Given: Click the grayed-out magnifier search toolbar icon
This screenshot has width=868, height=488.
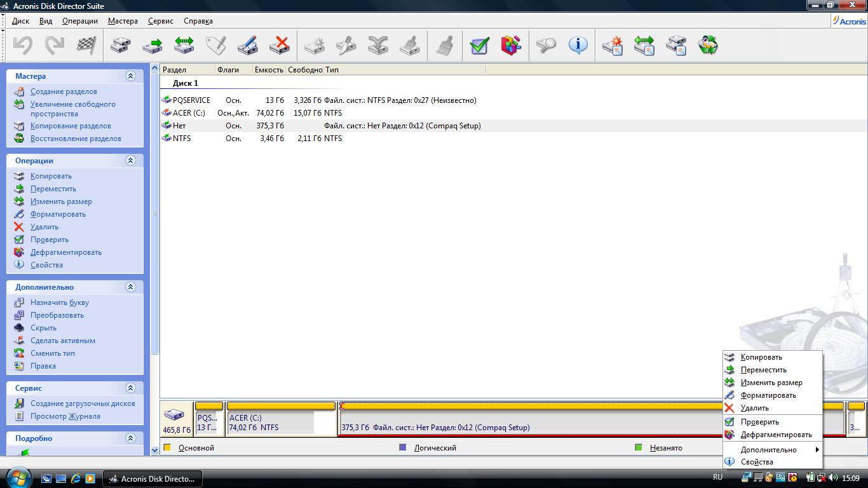Looking at the screenshot, I should [x=546, y=45].
